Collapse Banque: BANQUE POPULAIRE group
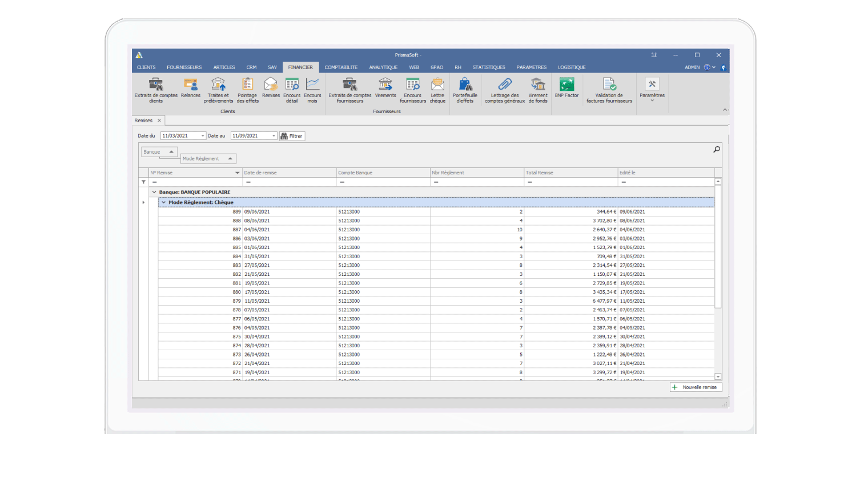 (154, 192)
